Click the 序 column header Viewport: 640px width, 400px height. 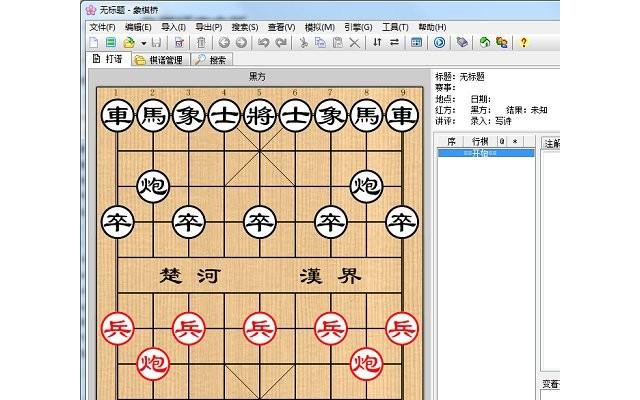pyautogui.click(x=451, y=141)
